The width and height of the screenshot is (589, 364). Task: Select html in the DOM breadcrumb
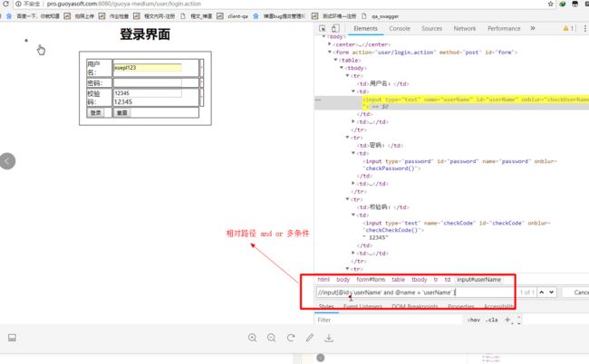click(323, 280)
